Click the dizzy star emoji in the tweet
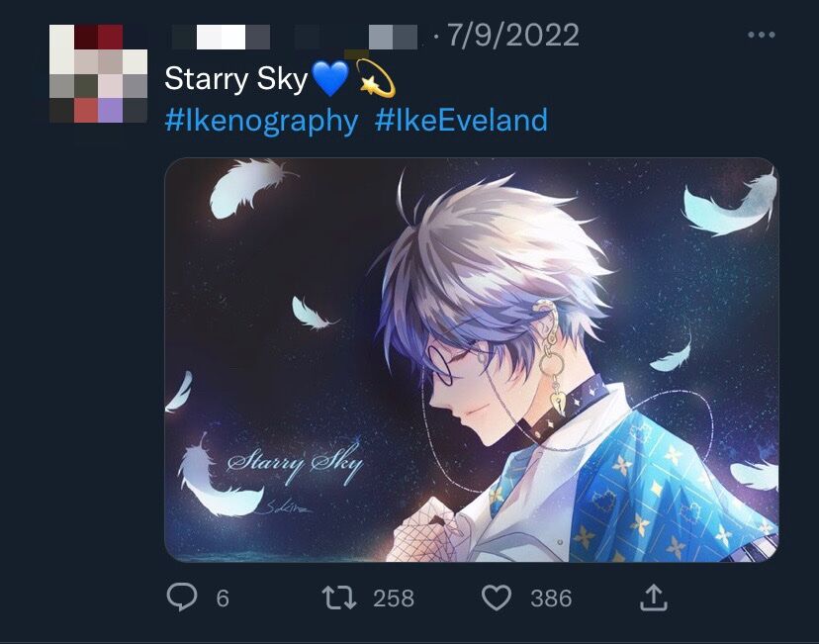 376,78
